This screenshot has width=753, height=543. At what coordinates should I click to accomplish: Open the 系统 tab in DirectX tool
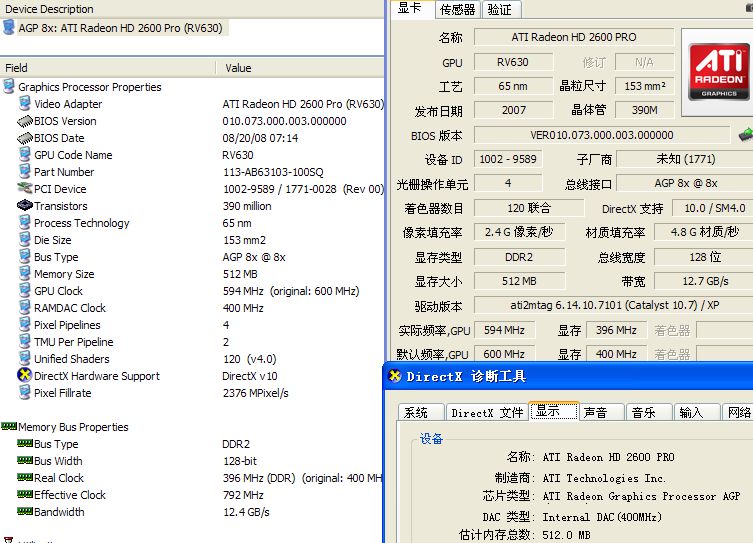pyautogui.click(x=419, y=412)
